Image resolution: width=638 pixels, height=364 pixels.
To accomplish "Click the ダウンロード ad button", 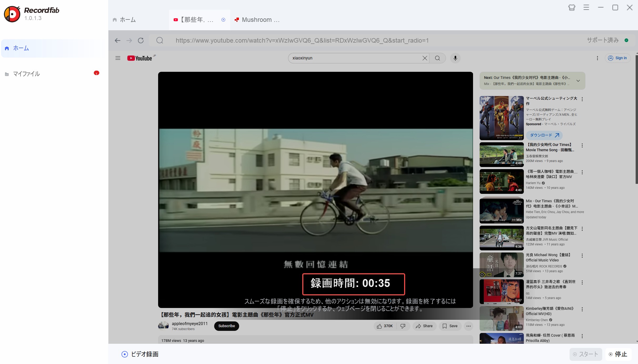I will tap(544, 135).
